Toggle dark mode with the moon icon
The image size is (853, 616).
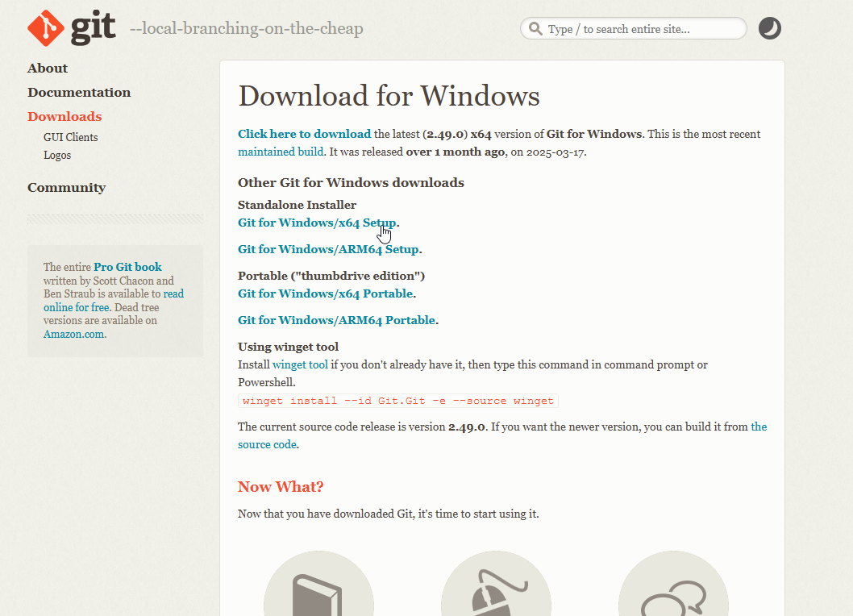coord(770,28)
